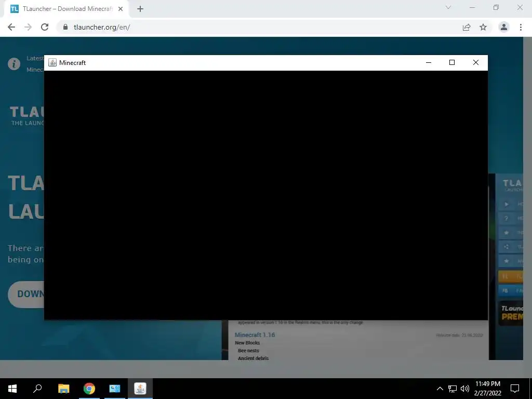The width and height of the screenshot is (532, 399).
Task: Select the TLauncher – Download Minecraft tab
Action: [66, 9]
